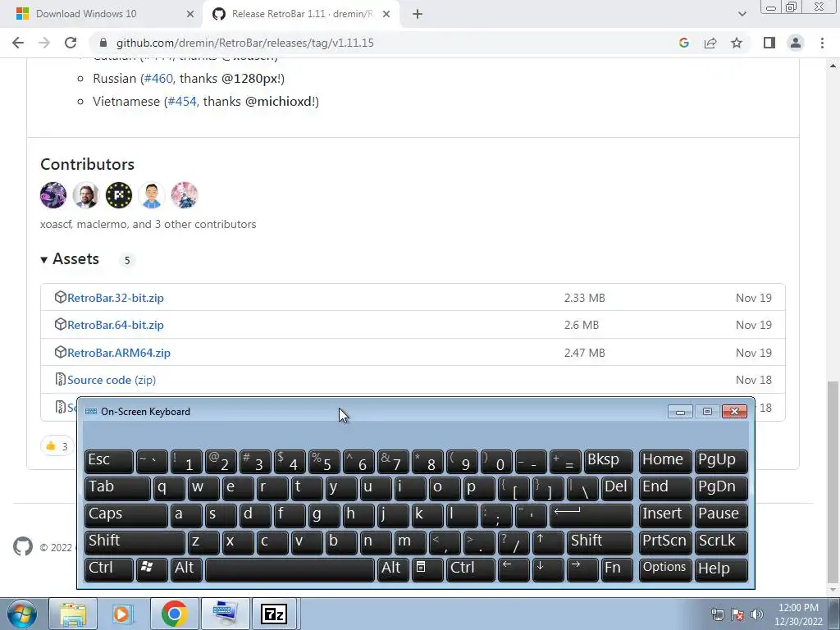Screen dimensions: 840x630
Task: Click the down arrow key on keyboard
Action: [547, 569]
